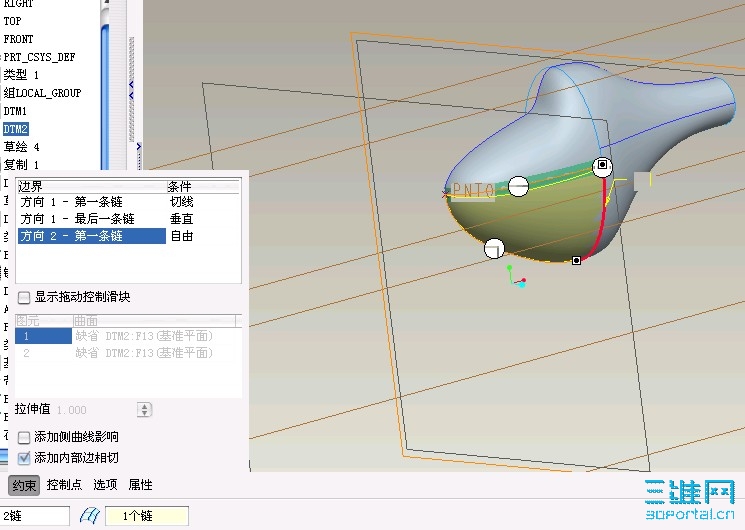Open the 选项 tab

pos(105,485)
